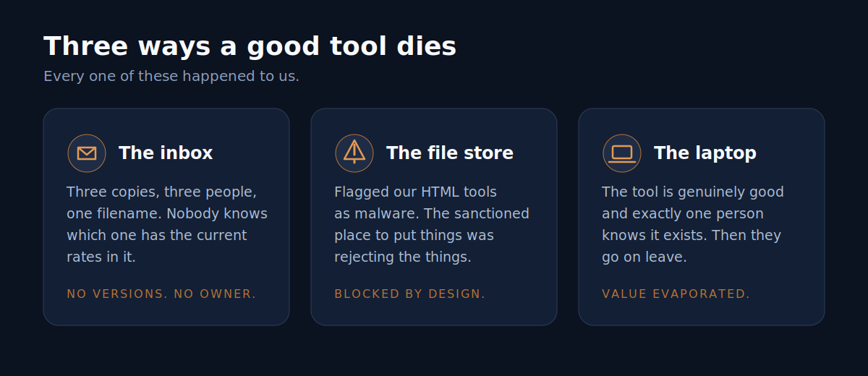Click the 'BLOCKED BY DESIGN.' tagline
Viewport: 868px width, 376px height.
tap(409, 294)
